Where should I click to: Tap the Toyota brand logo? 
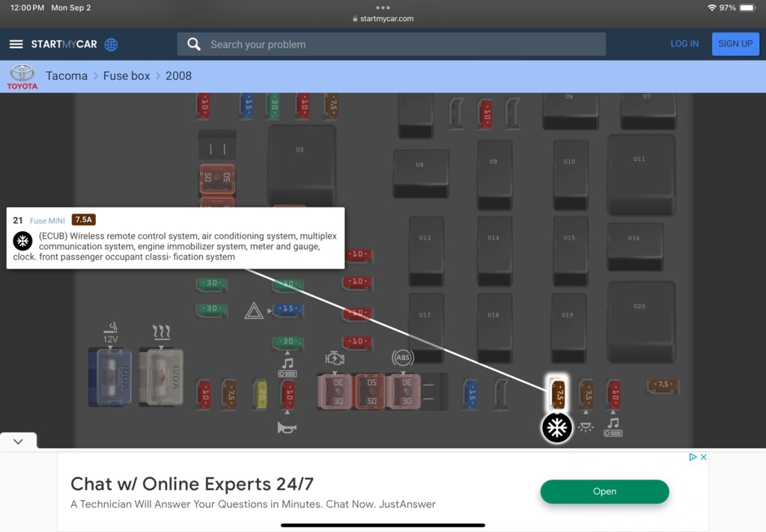(x=22, y=76)
